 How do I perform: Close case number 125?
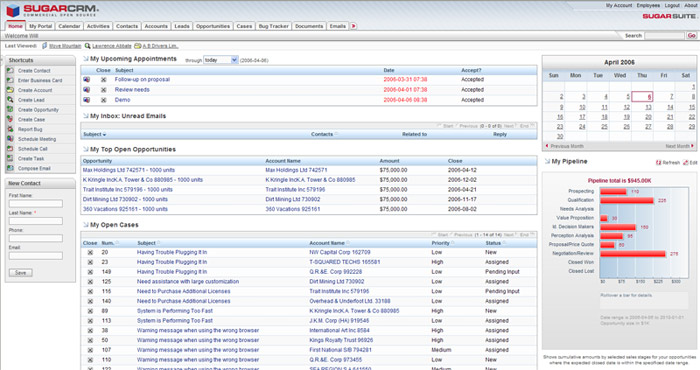pyautogui.click(x=90, y=282)
